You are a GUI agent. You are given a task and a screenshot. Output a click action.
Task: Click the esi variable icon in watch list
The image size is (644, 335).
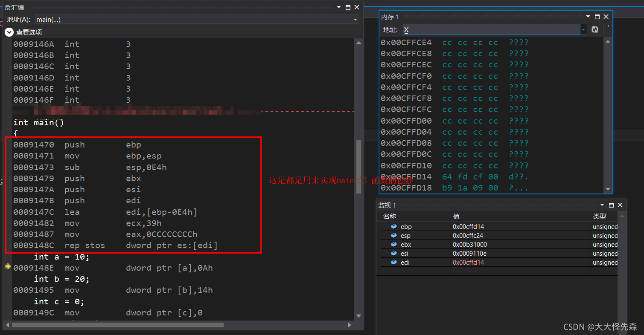pos(394,253)
